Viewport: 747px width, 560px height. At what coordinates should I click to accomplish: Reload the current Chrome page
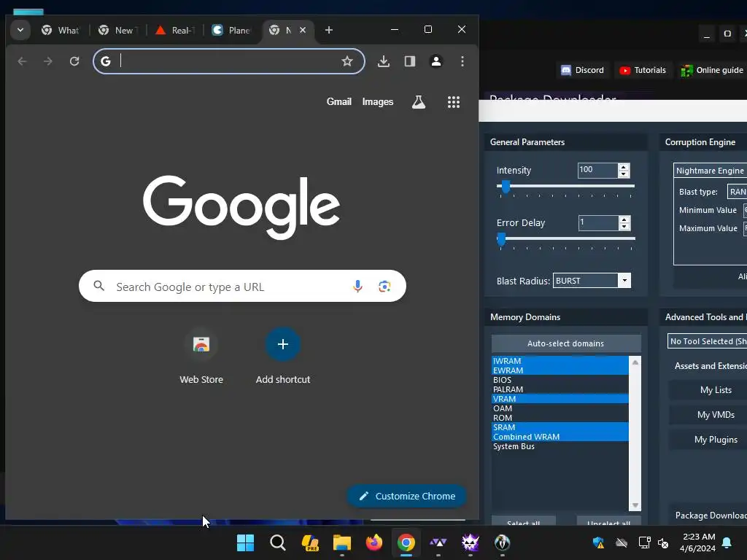pyautogui.click(x=74, y=61)
